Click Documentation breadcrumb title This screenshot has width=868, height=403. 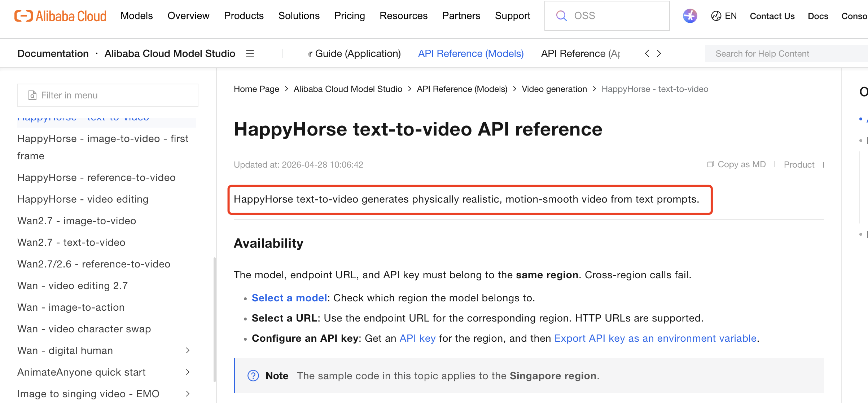point(53,53)
